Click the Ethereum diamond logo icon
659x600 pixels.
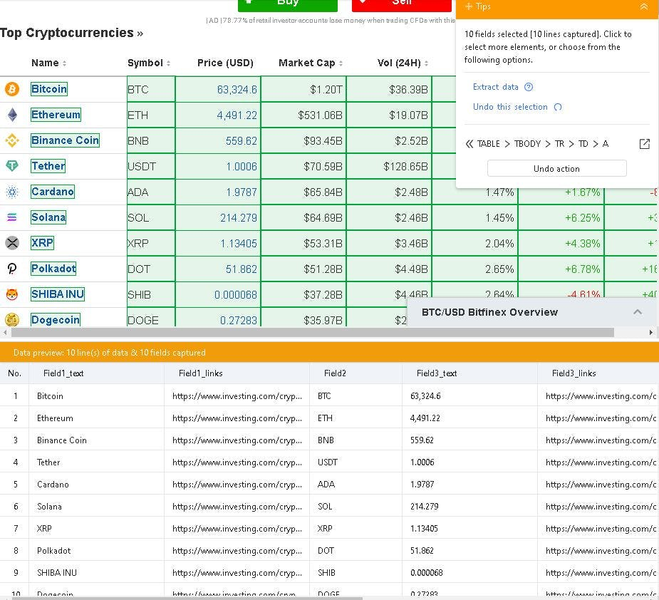[x=12, y=115]
